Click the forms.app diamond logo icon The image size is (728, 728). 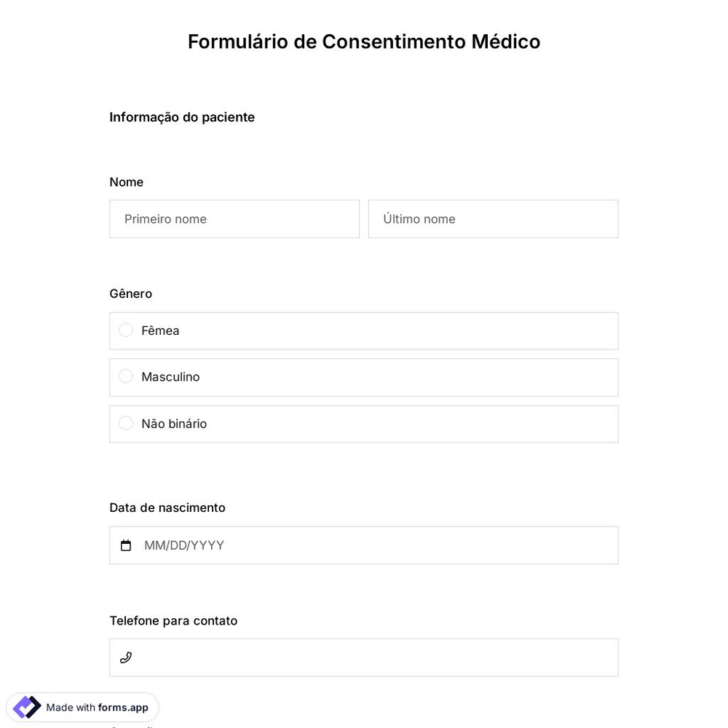click(26, 707)
